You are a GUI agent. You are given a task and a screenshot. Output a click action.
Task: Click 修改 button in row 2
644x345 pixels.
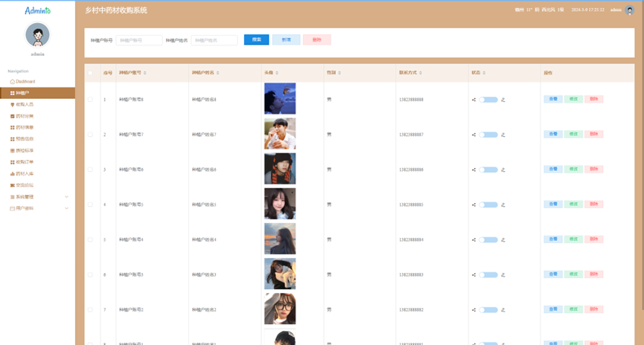(x=573, y=134)
